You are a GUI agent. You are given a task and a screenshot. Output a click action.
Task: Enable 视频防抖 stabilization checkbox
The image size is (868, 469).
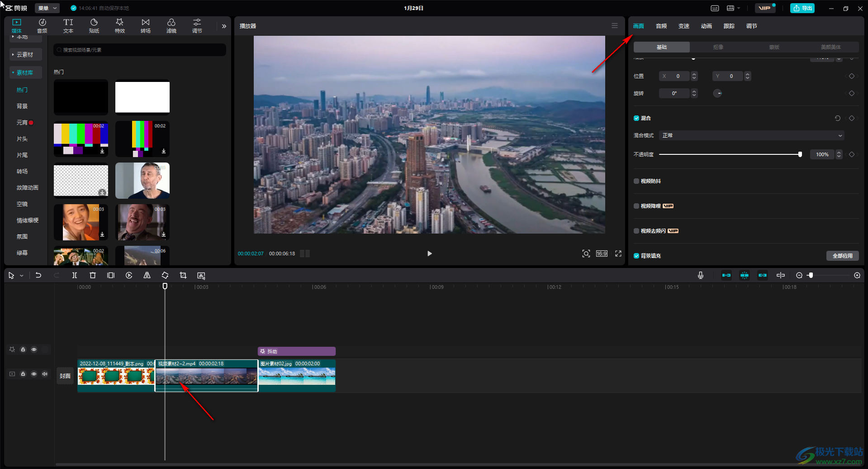pos(636,181)
